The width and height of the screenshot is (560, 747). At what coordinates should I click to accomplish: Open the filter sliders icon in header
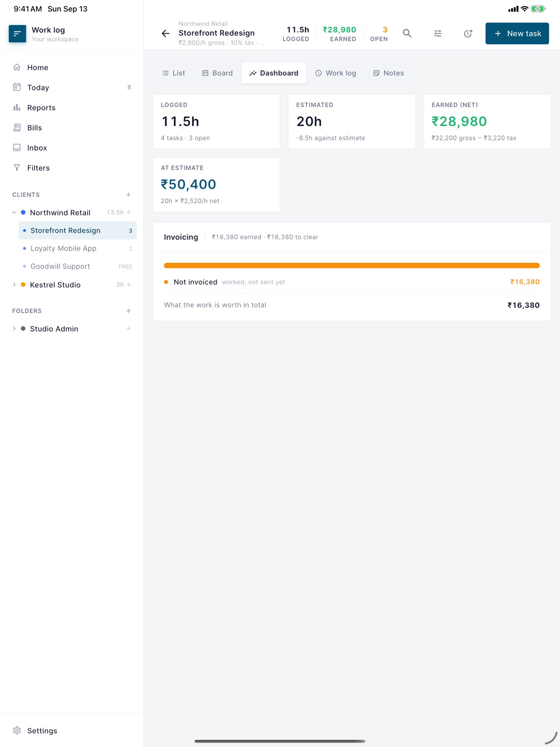point(438,33)
